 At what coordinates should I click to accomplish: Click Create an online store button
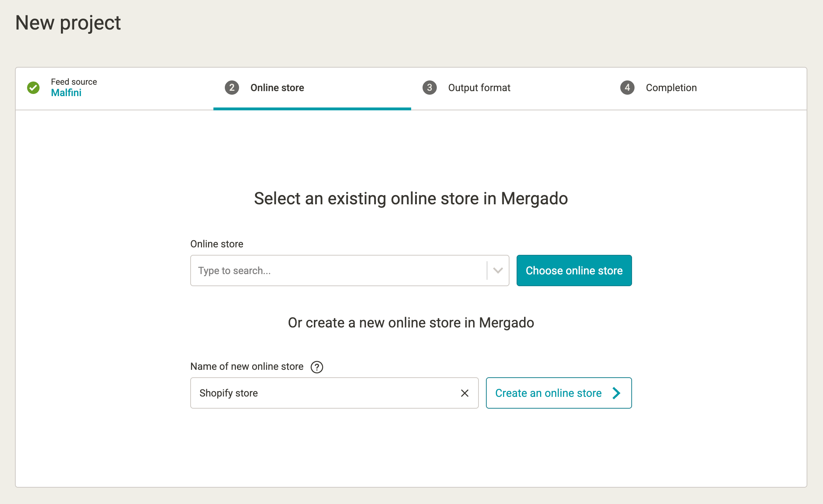pyautogui.click(x=559, y=393)
